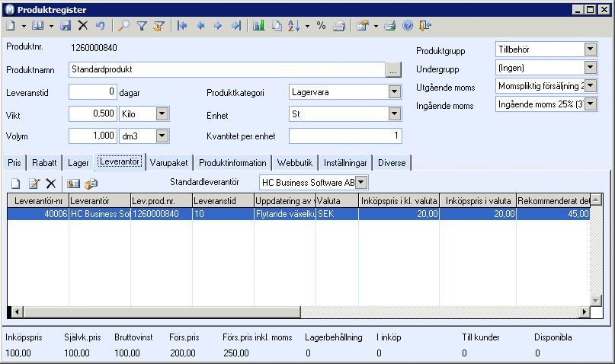Image resolution: width=615 pixels, height=364 pixels.
Task: Open statistics bar chart icon
Action: (x=259, y=26)
